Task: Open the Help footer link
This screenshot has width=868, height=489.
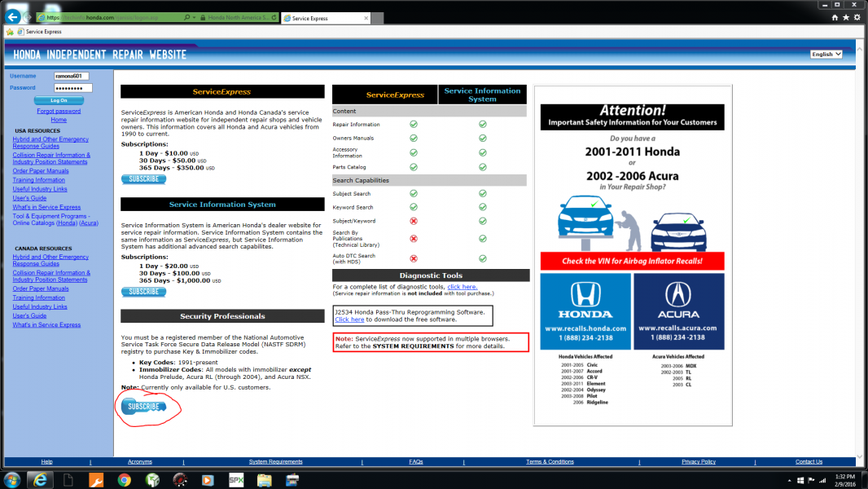Action: click(46, 462)
